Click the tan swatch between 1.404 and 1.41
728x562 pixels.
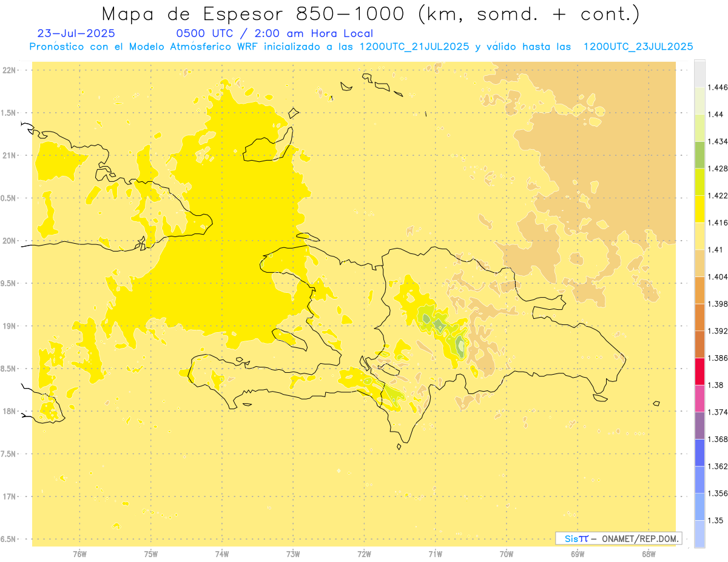(699, 263)
